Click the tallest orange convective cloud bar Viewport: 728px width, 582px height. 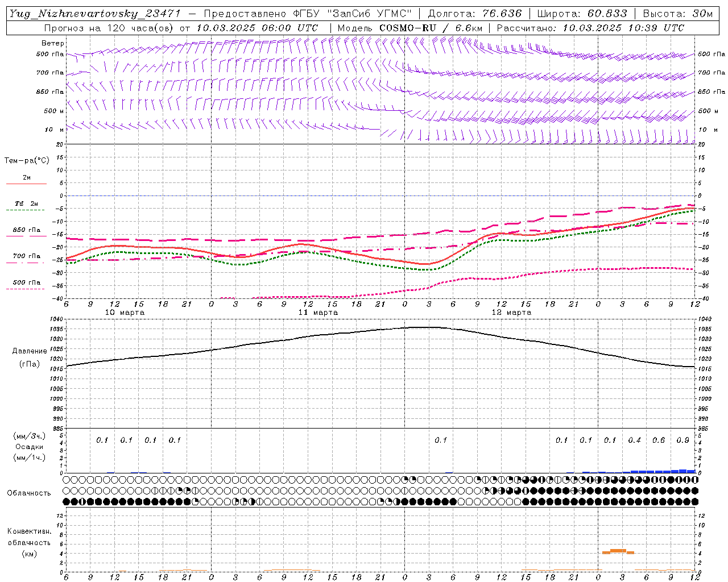tap(618, 550)
